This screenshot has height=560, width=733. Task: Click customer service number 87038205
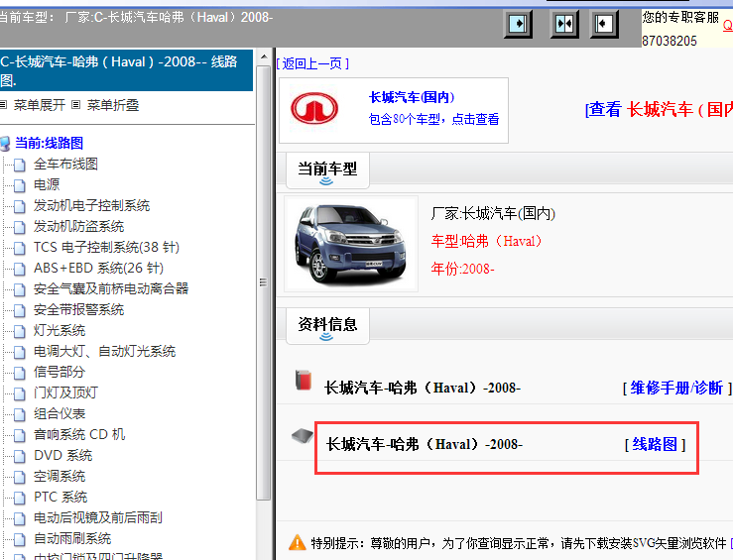click(669, 41)
